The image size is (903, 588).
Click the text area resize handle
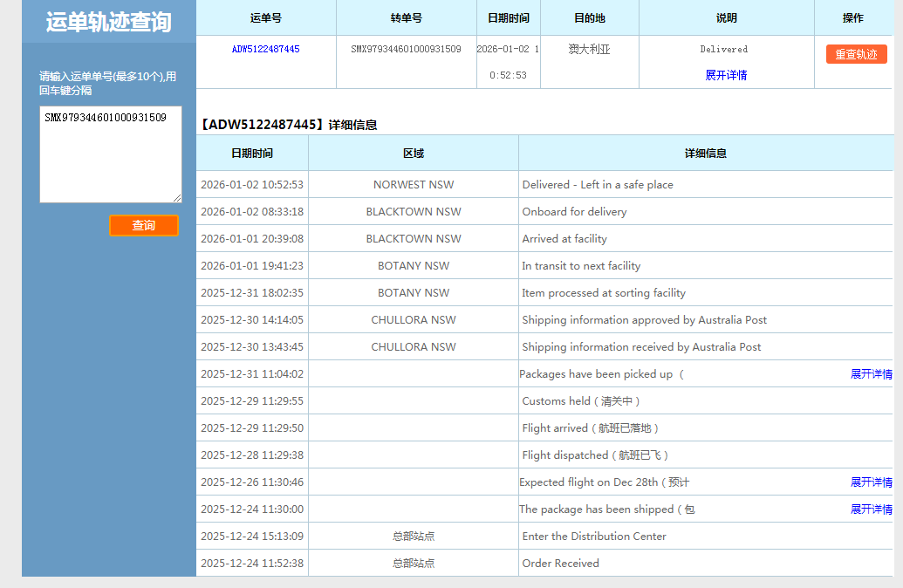[177, 198]
